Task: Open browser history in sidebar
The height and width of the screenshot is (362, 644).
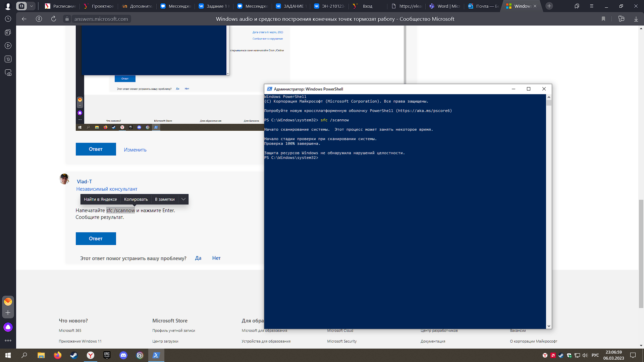Action: point(8,19)
